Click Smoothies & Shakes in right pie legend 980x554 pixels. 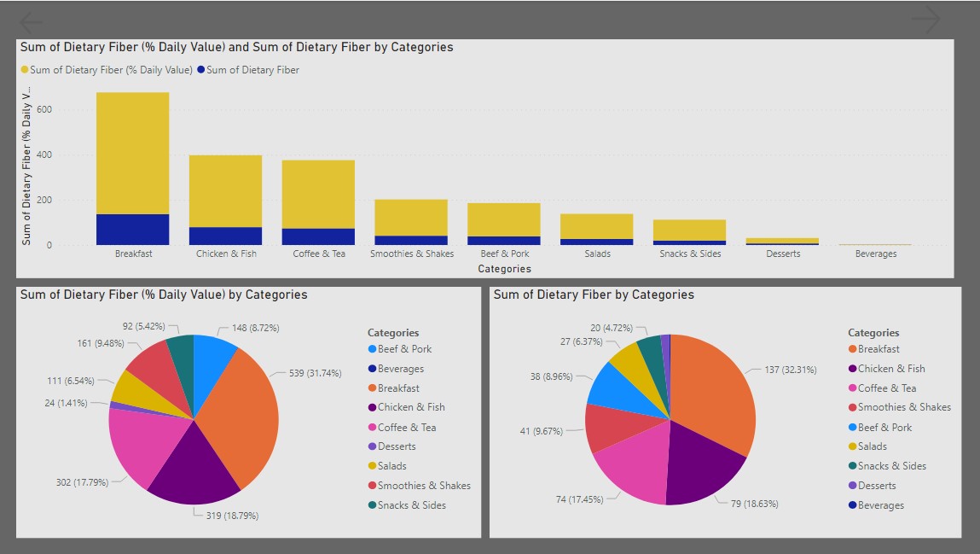[899, 408]
